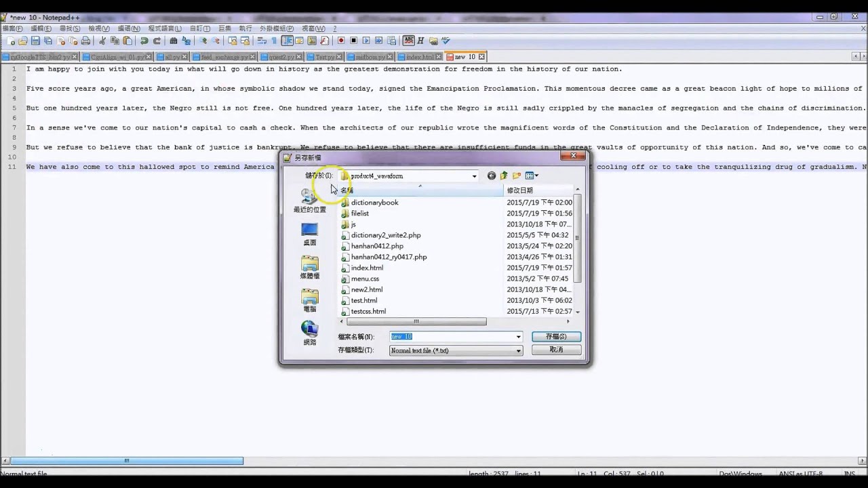
Task: Switch to the Test.py tab
Action: [325, 57]
